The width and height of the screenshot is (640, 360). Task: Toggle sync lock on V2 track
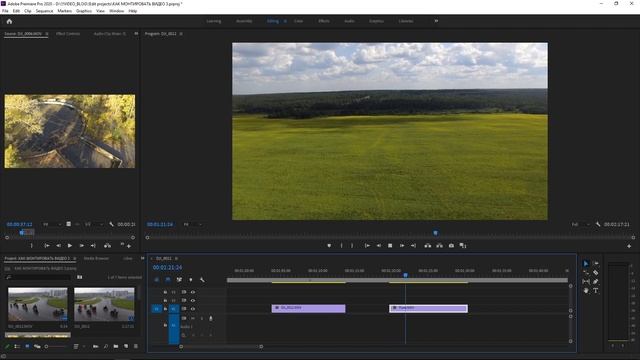coord(184,300)
